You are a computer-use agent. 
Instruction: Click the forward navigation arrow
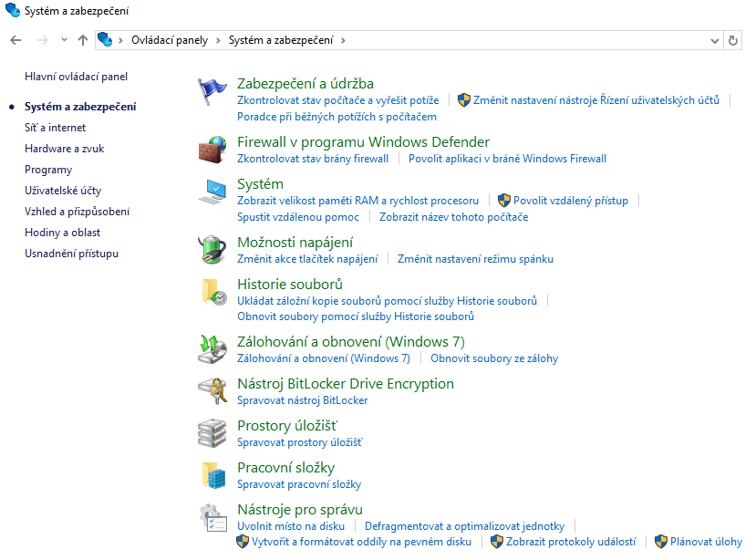point(43,40)
